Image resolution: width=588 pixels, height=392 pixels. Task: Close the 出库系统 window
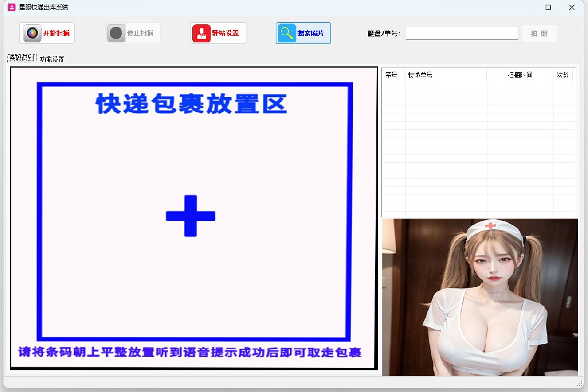pos(572,8)
